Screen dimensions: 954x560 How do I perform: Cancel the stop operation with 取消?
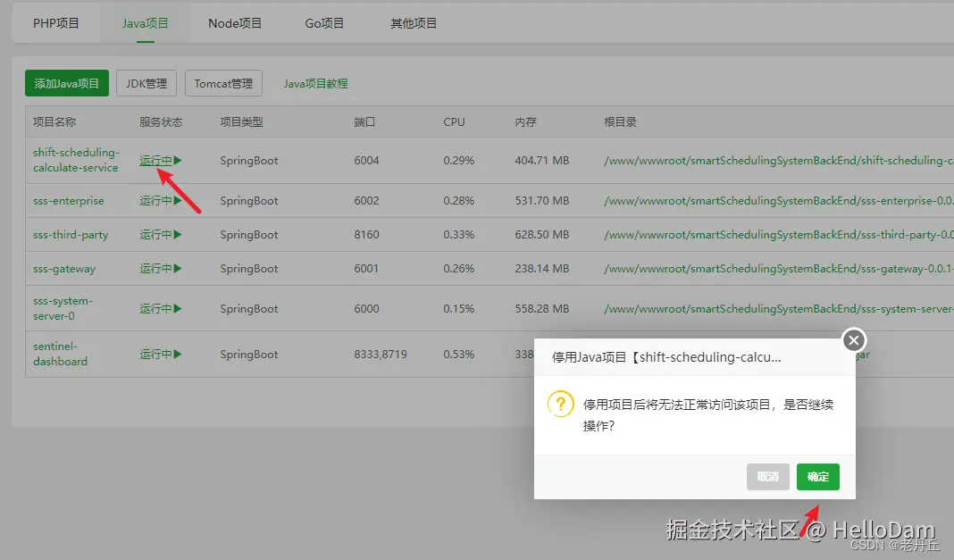click(x=767, y=476)
